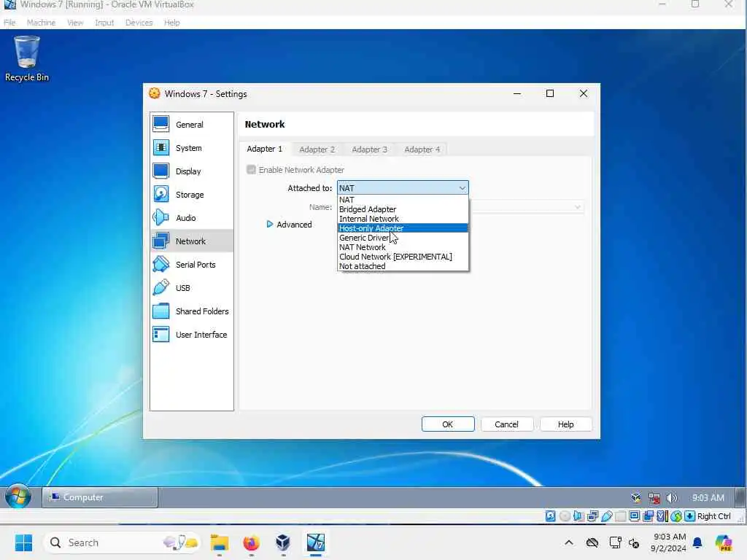Select NAT from the dropdown list
747x560 pixels.
403,200
